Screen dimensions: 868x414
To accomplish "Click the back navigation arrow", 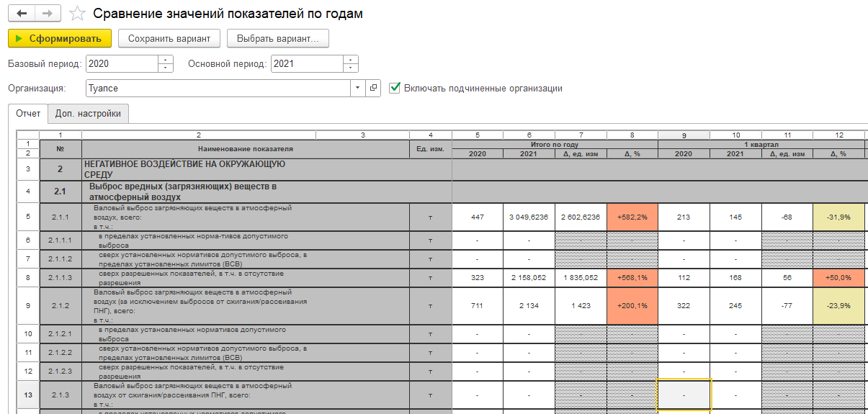I will point(22,14).
